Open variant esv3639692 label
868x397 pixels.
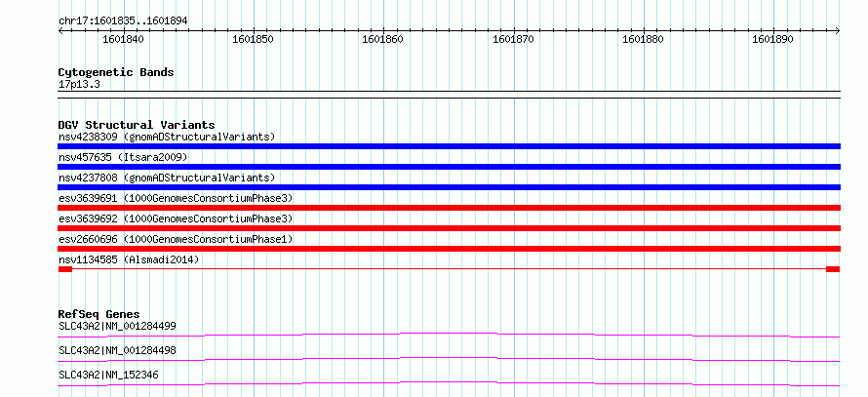pyautogui.click(x=176, y=218)
